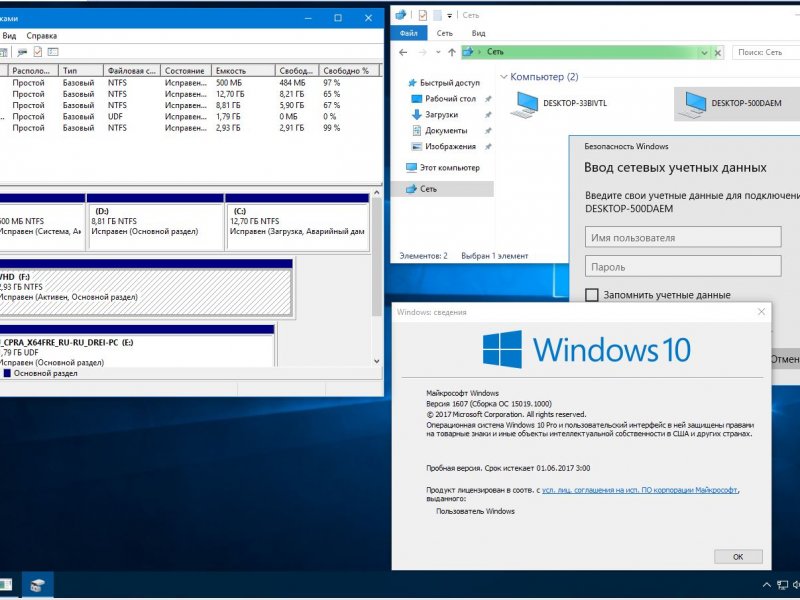Sort by the Тип column header
This screenshot has height=600, width=800.
click(81, 70)
